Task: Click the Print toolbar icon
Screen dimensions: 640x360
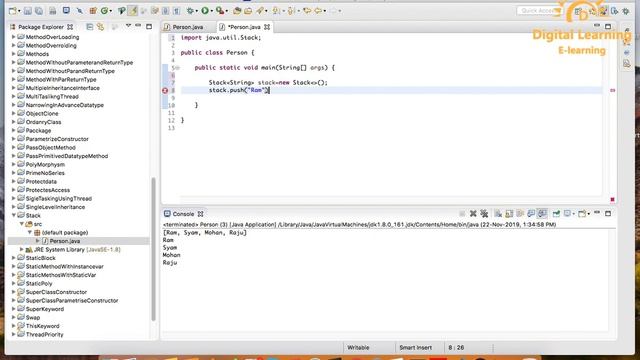Action: coord(53,11)
